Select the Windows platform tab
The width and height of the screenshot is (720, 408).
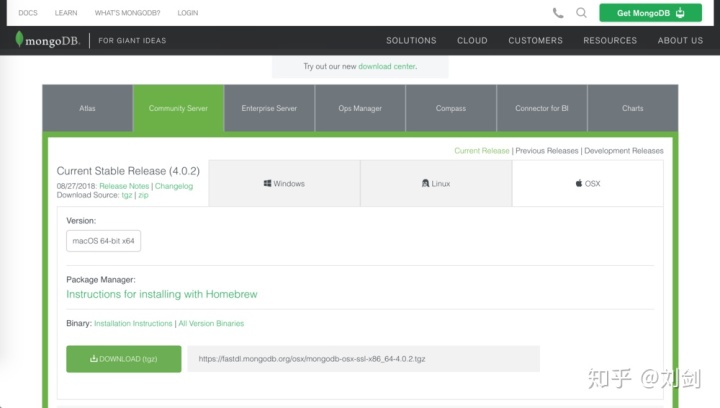(x=284, y=183)
